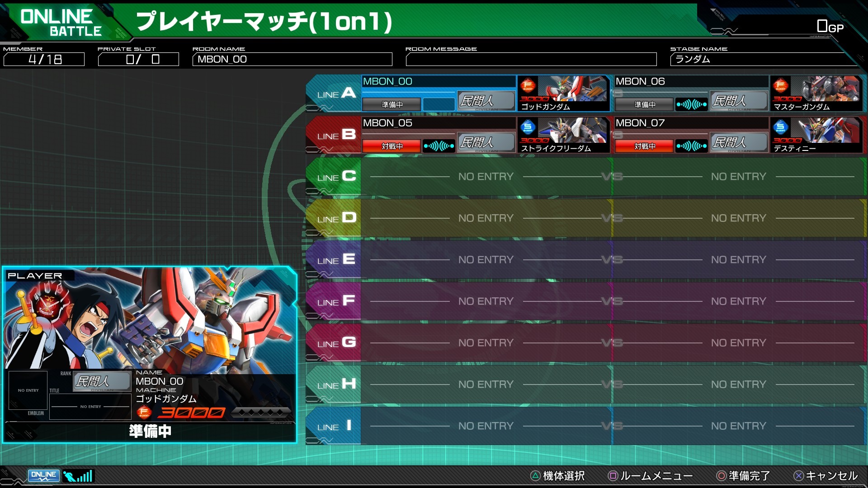868x488 pixels.
Task: Click the S burst icon on Destiny
Action: 780,127
